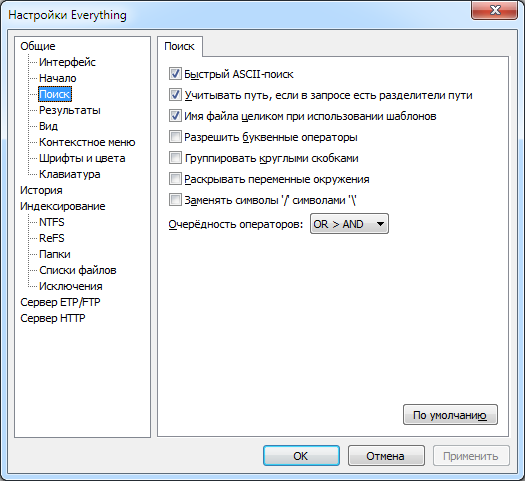Select Сервер ETP/FTP in the tree
Image resolution: width=525 pixels, height=481 pixels.
click(x=60, y=302)
